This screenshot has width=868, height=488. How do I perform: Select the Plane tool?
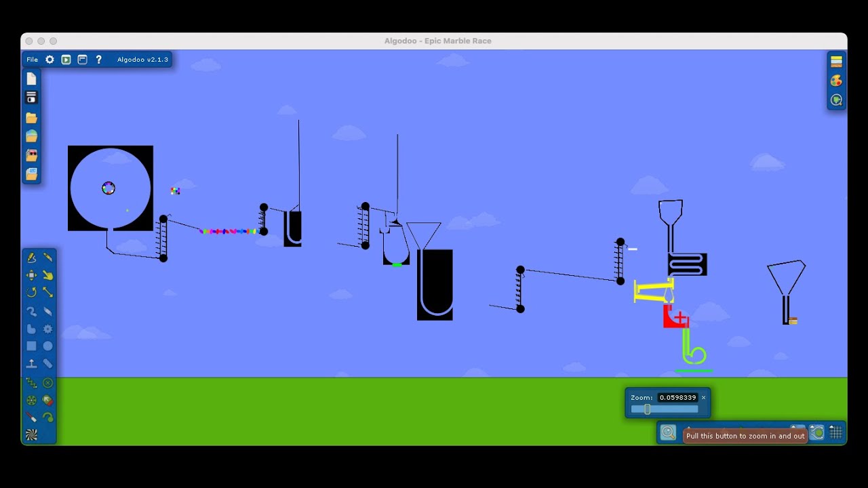pyautogui.click(x=31, y=364)
